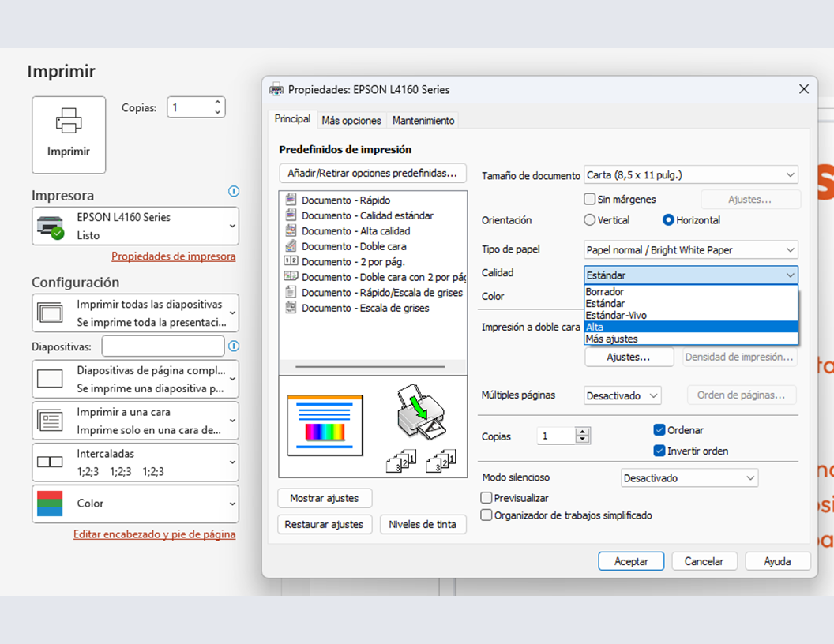The image size is (834, 644).
Task: Click the info icon beside Diapositivas field
Action: point(234,346)
